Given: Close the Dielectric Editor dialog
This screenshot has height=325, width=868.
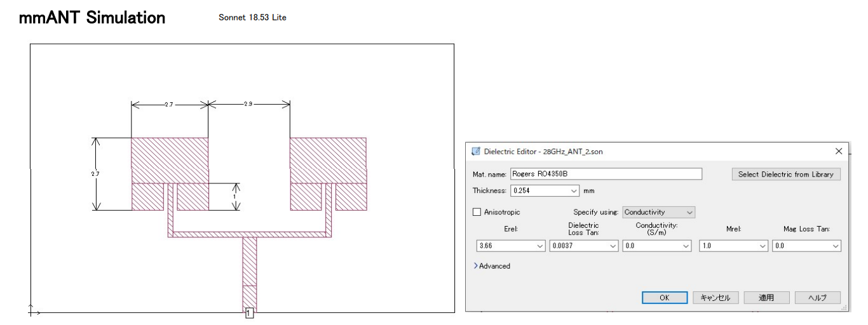Looking at the screenshot, I should click(x=839, y=151).
